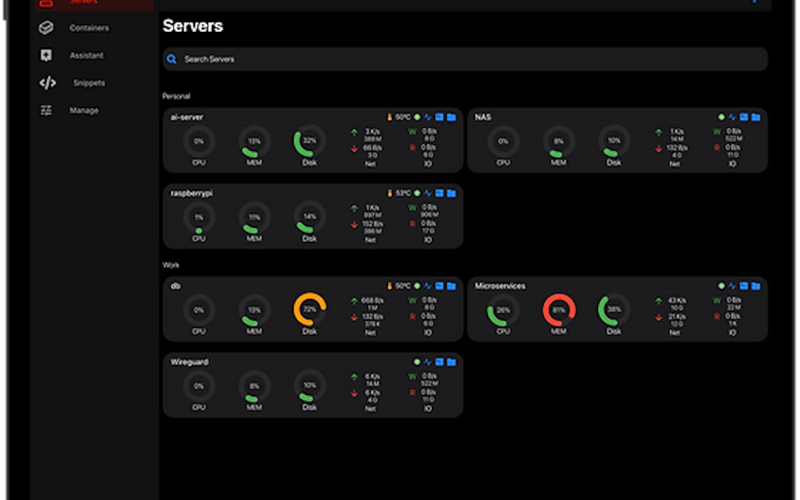
Task: Click raspberrypi Disk gauge
Action: (310, 217)
